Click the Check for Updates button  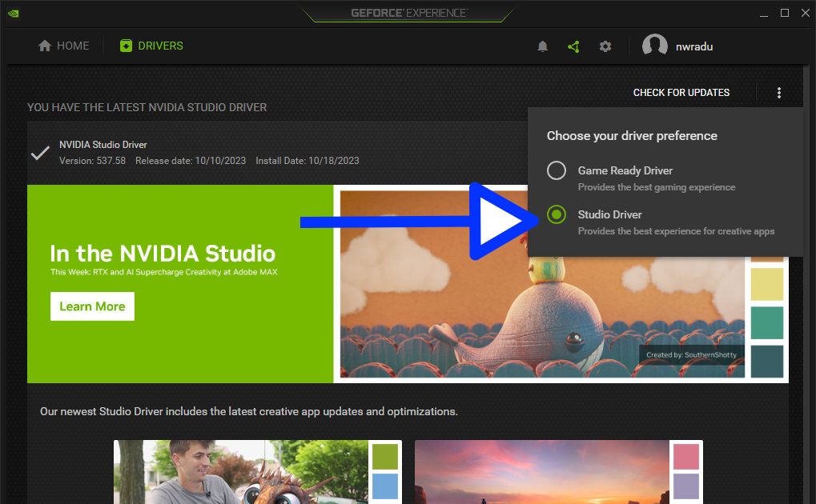click(x=681, y=93)
